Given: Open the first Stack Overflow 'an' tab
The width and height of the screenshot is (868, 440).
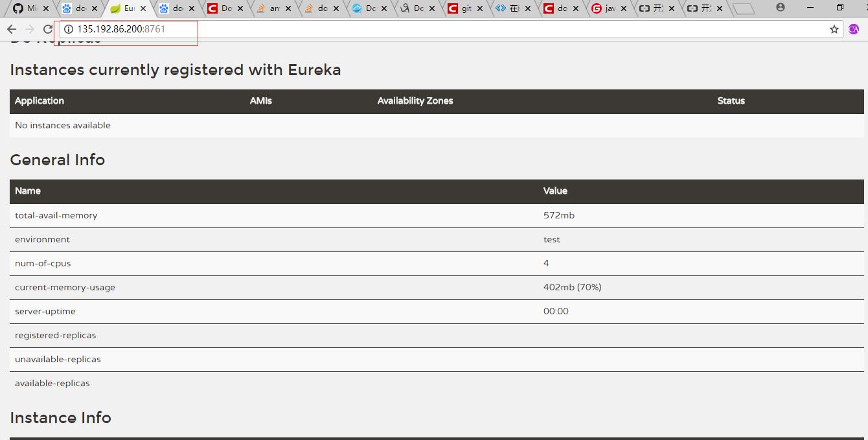Looking at the screenshot, I should point(268,8).
